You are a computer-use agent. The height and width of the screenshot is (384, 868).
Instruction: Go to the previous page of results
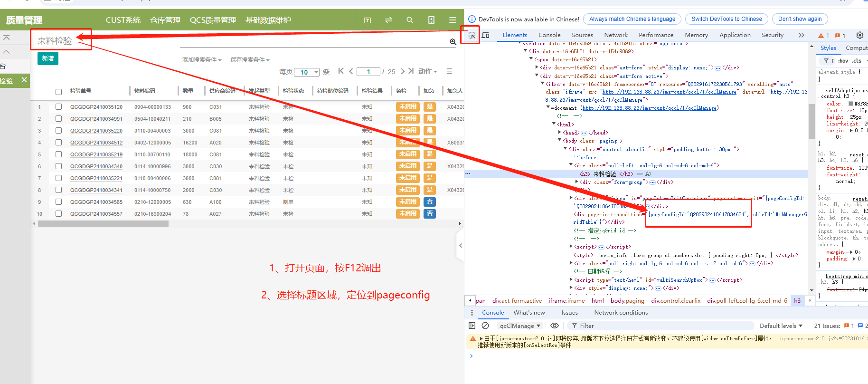[351, 71]
